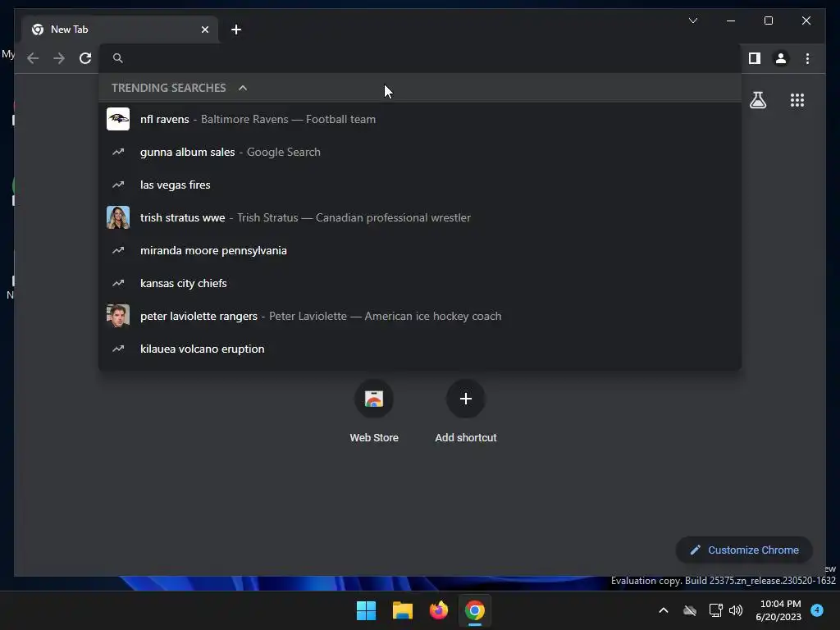Click the trending arrow icon beside las vegas fires
The image size is (840, 630).
118,185
